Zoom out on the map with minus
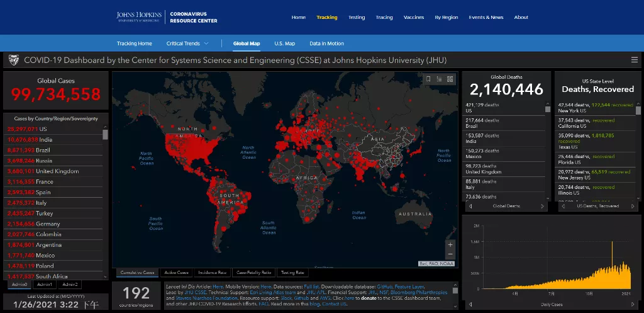 [450, 254]
